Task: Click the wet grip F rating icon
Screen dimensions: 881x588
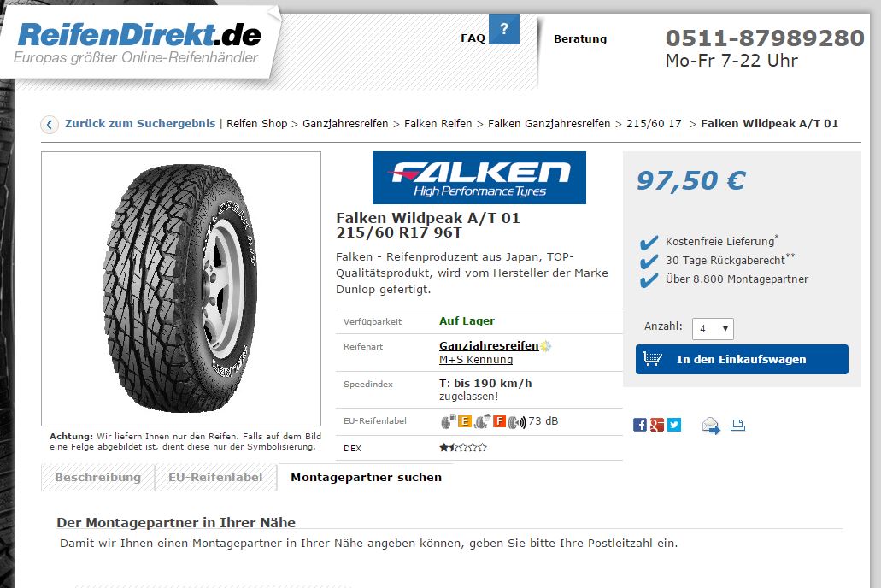Action: (499, 421)
